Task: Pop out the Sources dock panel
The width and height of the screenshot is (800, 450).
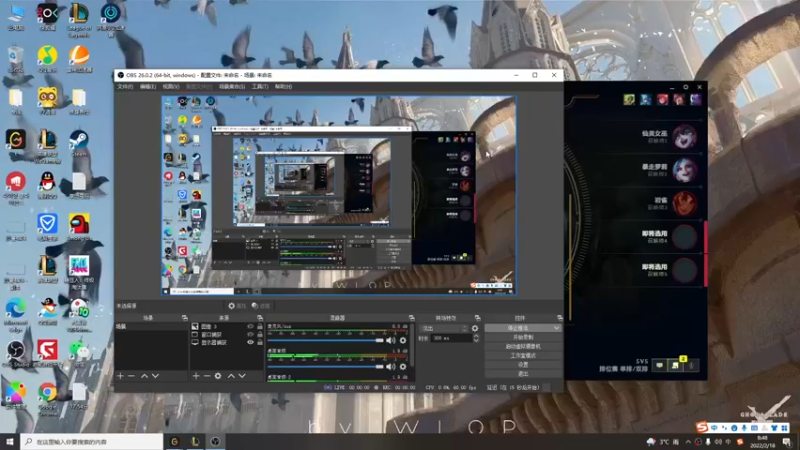Action: tap(260, 318)
